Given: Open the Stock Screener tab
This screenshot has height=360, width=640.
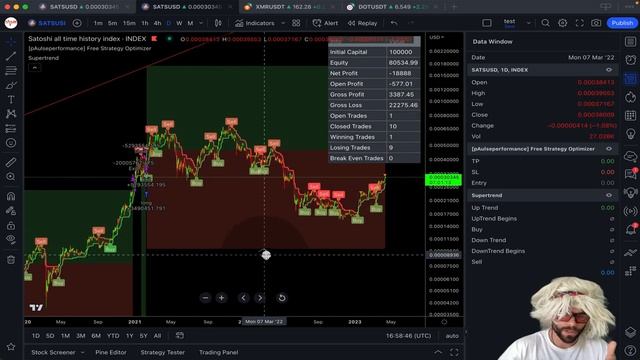Looking at the screenshot, I should 53,352.
